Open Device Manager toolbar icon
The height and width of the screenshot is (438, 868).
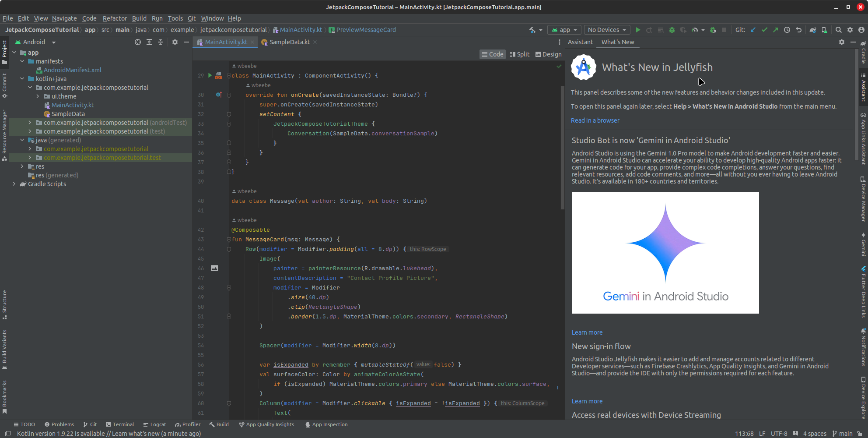tap(824, 30)
